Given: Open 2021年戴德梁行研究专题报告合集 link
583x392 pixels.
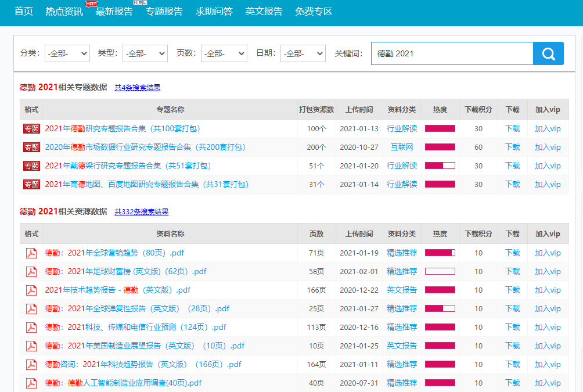Looking at the screenshot, I should [128, 166].
